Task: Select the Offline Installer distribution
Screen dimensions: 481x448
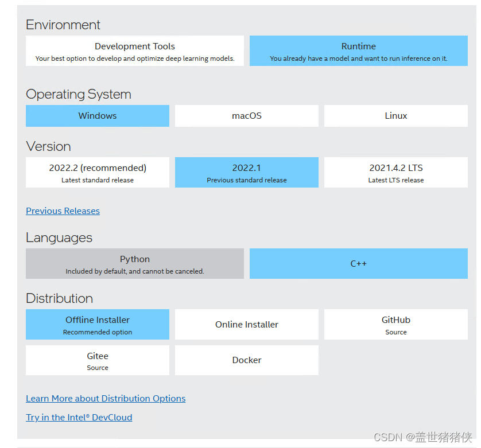Action: tap(97, 324)
